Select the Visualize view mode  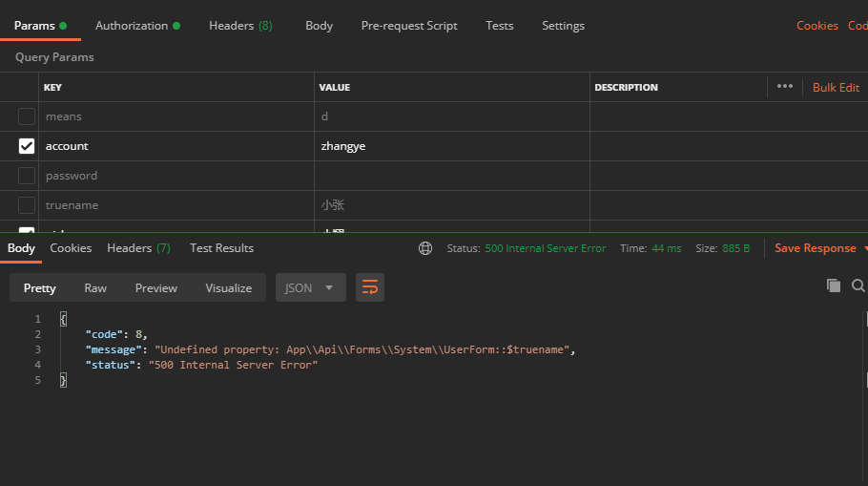coord(229,287)
